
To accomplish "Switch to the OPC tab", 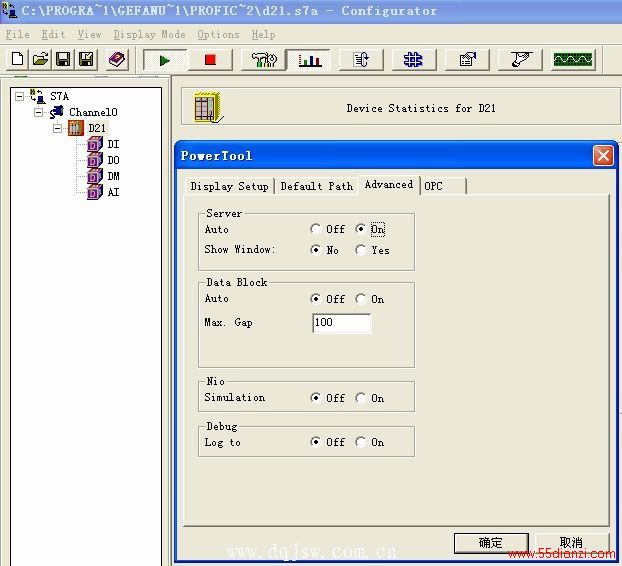I will (443, 186).
